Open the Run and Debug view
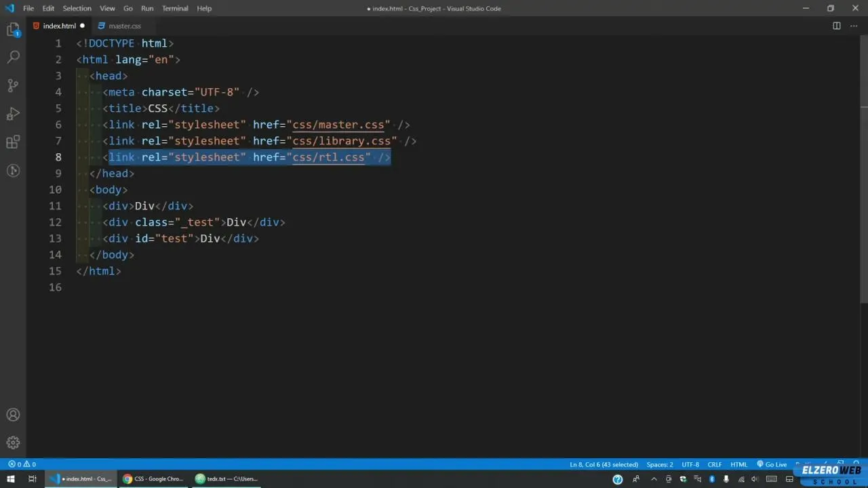 pos(13,114)
